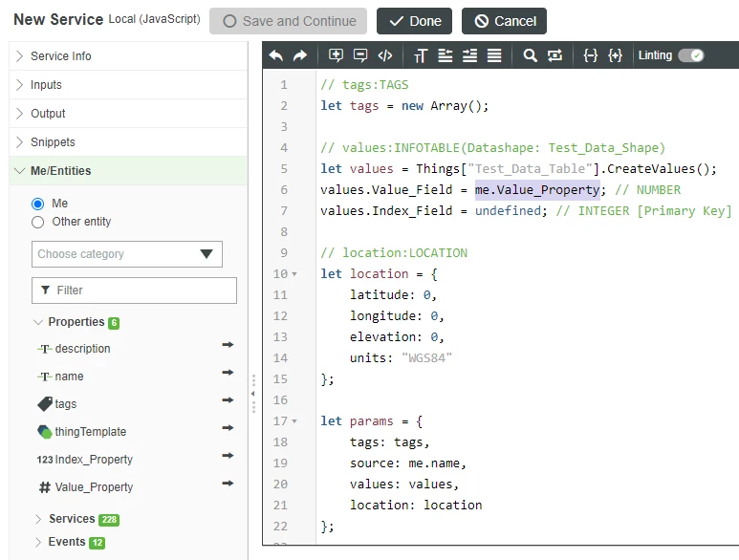This screenshot has height=560, width=739.
Task: Fold code block at line 17
Action: pos(294,421)
